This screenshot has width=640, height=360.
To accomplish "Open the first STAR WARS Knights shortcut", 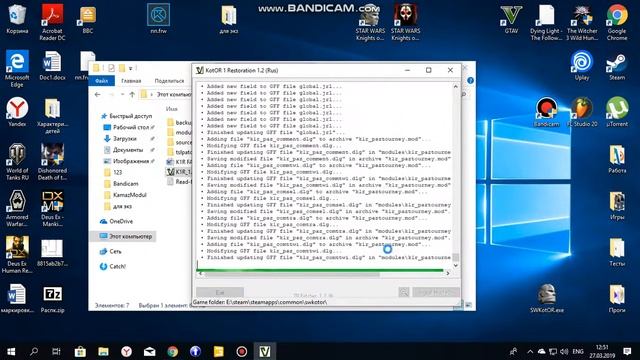I will tap(370, 22).
